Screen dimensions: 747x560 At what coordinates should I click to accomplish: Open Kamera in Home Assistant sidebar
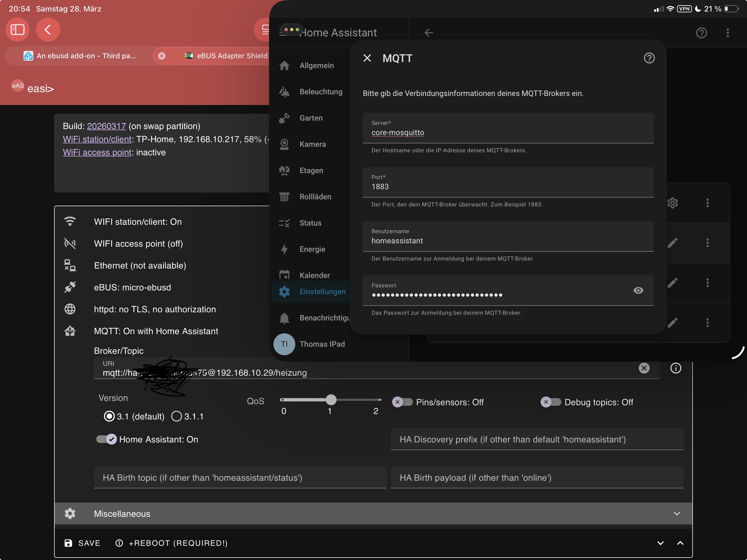point(311,144)
